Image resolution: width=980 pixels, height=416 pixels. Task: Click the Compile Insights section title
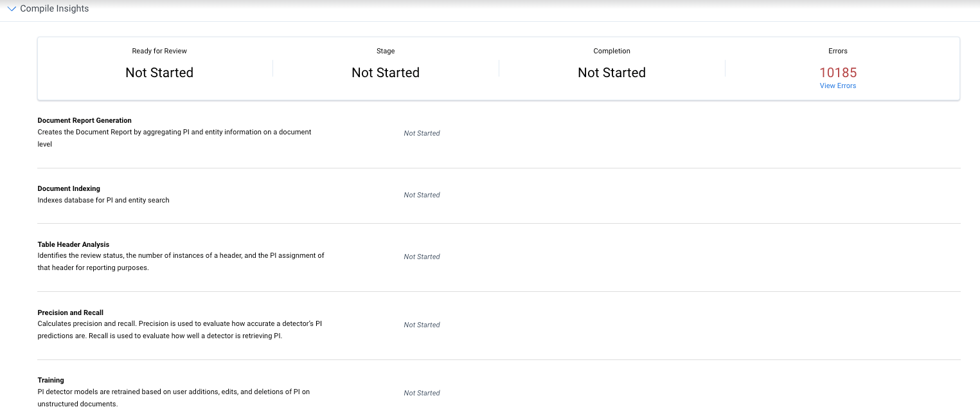point(55,9)
